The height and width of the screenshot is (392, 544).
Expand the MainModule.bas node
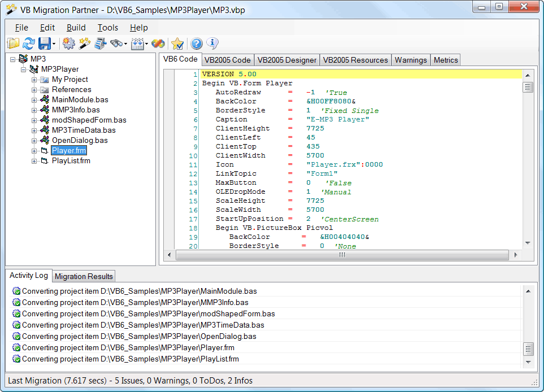(34, 100)
